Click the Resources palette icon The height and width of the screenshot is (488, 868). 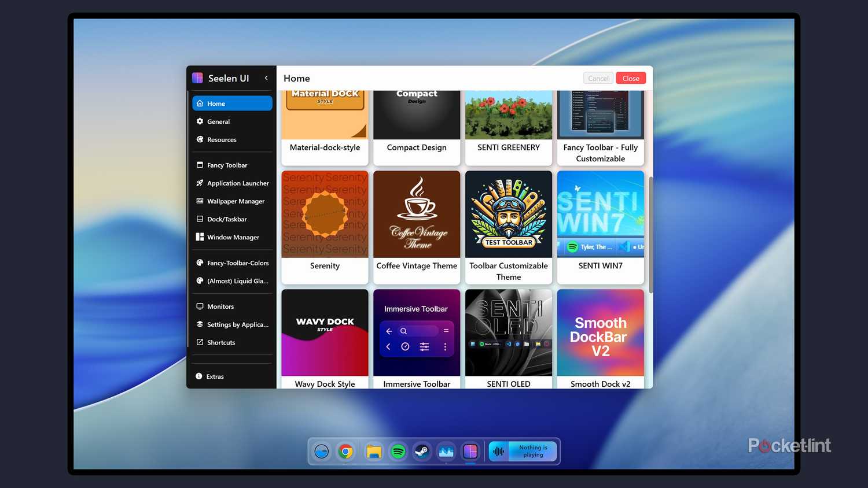200,139
